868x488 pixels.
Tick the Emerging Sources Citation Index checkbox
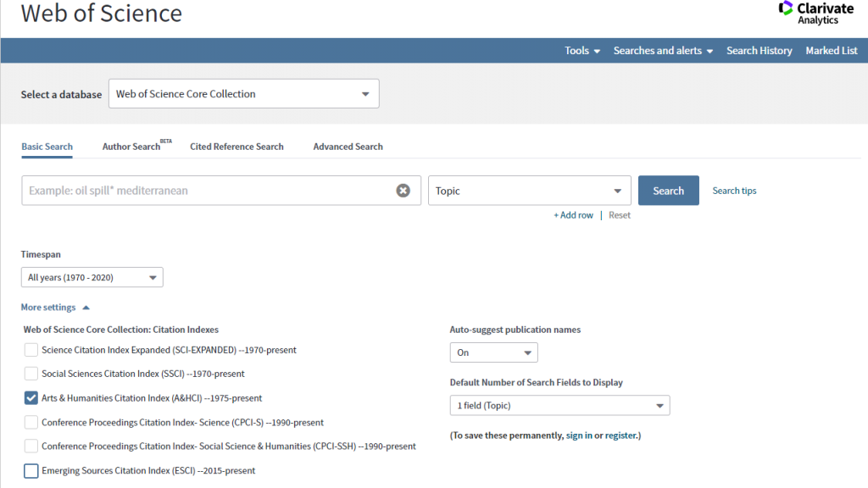point(31,471)
